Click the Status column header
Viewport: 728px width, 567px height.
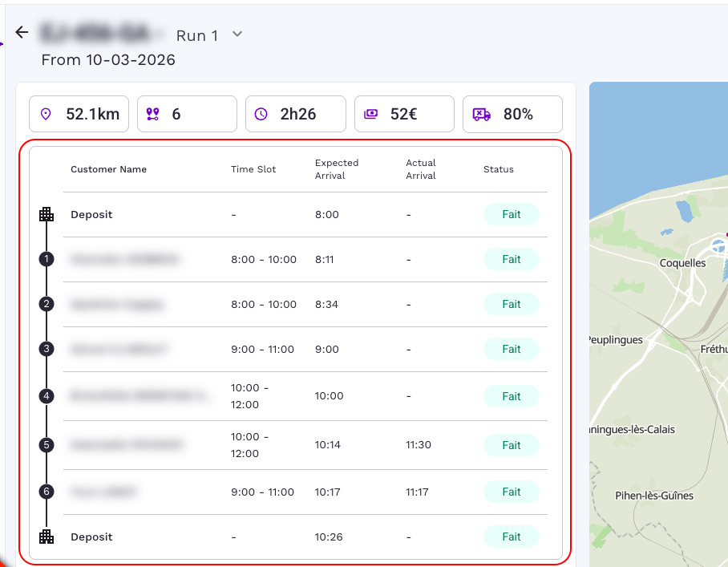point(498,169)
